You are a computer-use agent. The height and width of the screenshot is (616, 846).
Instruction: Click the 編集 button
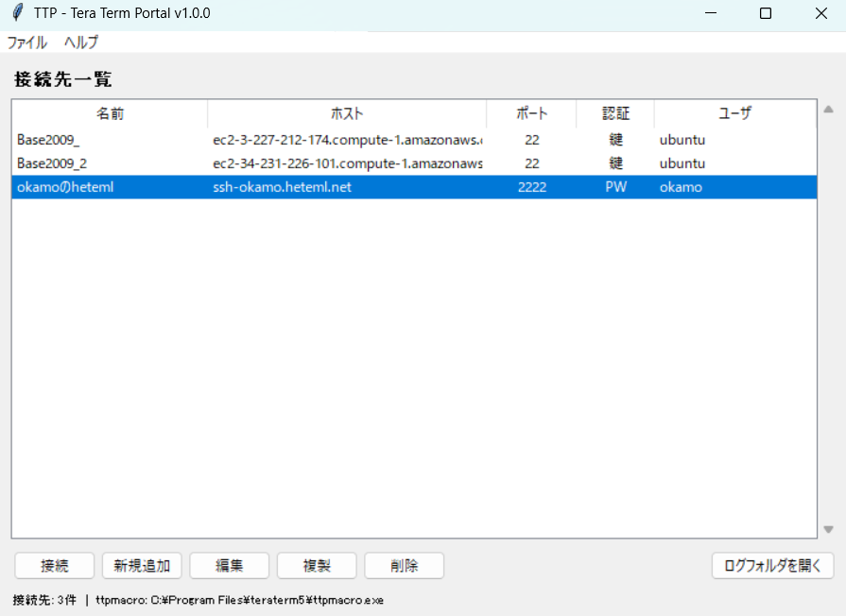tap(230, 565)
